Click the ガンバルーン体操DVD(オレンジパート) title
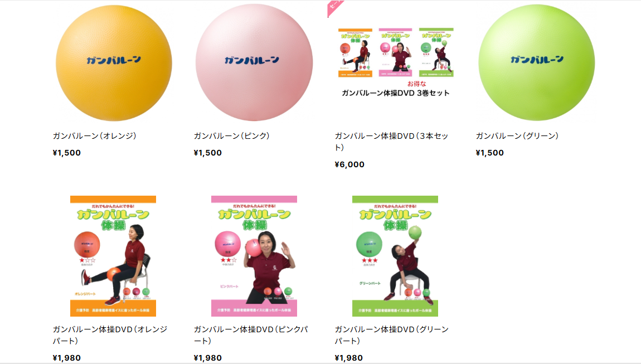 pos(110,335)
